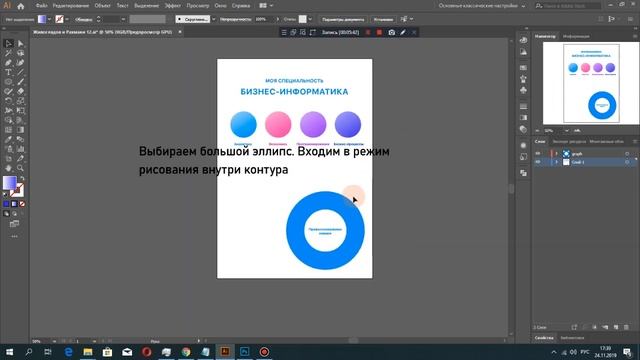Open Navigator zoom percentage dropdown
This screenshot has width=640, height=360.
567,131
